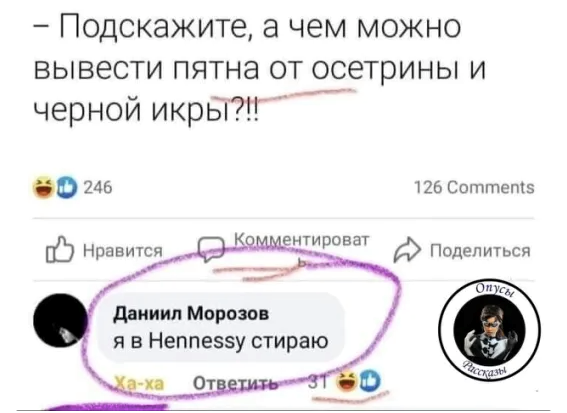The image size is (567, 413).
Task: Click the Опусы Рассказы round logo
Action: (489, 329)
